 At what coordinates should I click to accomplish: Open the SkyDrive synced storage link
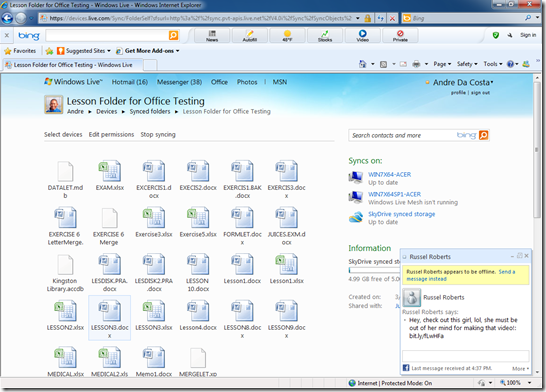click(x=401, y=214)
